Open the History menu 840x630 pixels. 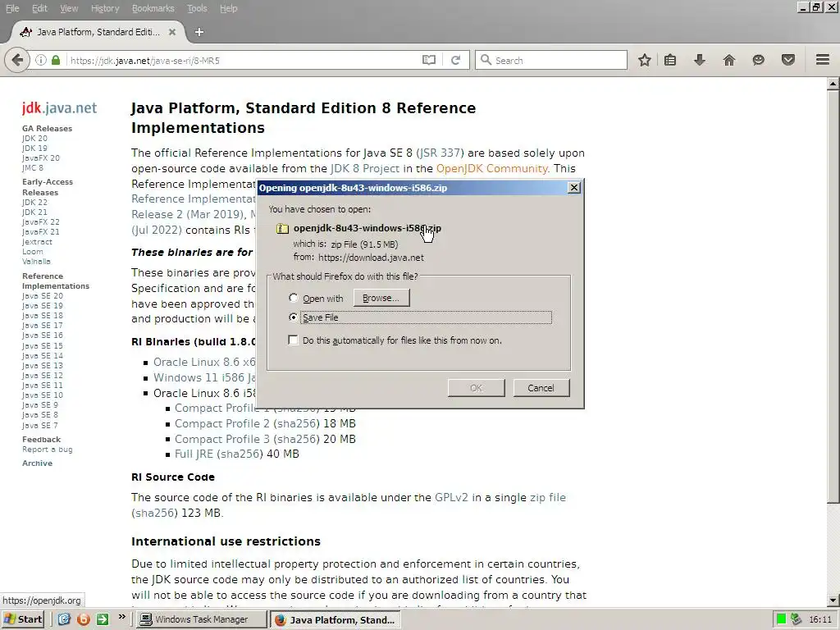click(104, 8)
